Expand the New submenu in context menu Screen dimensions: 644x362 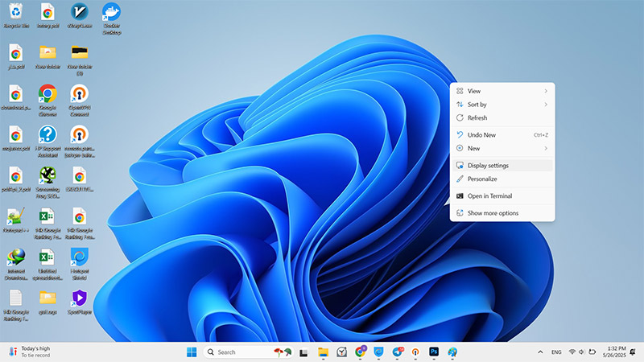point(502,149)
